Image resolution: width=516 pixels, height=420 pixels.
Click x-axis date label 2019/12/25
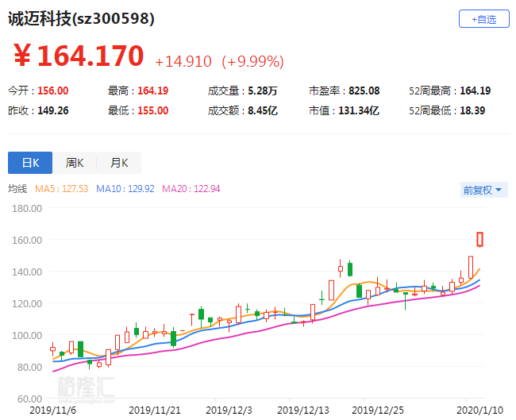(x=377, y=410)
